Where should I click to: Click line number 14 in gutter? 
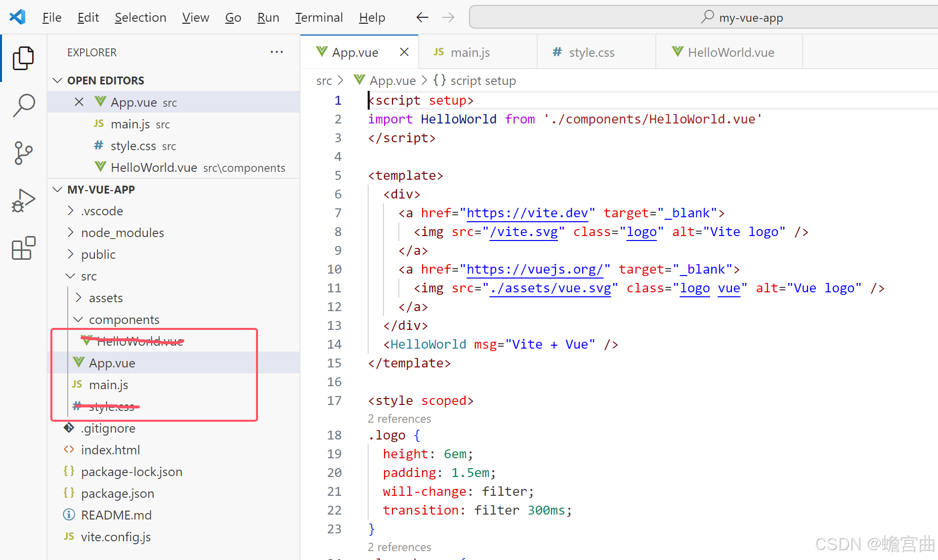tap(334, 344)
